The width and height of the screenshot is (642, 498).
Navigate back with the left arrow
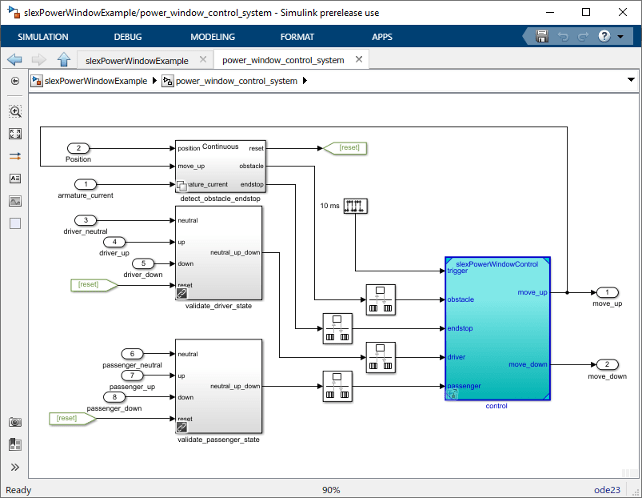click(x=15, y=59)
